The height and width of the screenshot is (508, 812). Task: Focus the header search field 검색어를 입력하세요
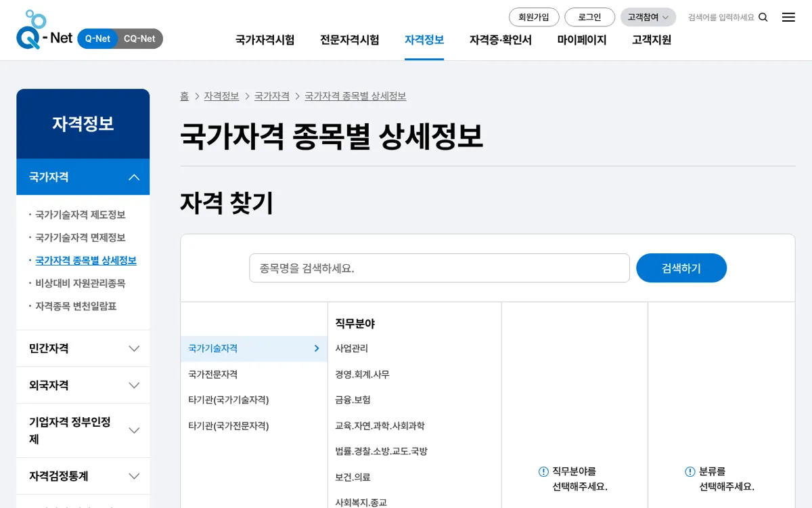click(721, 18)
